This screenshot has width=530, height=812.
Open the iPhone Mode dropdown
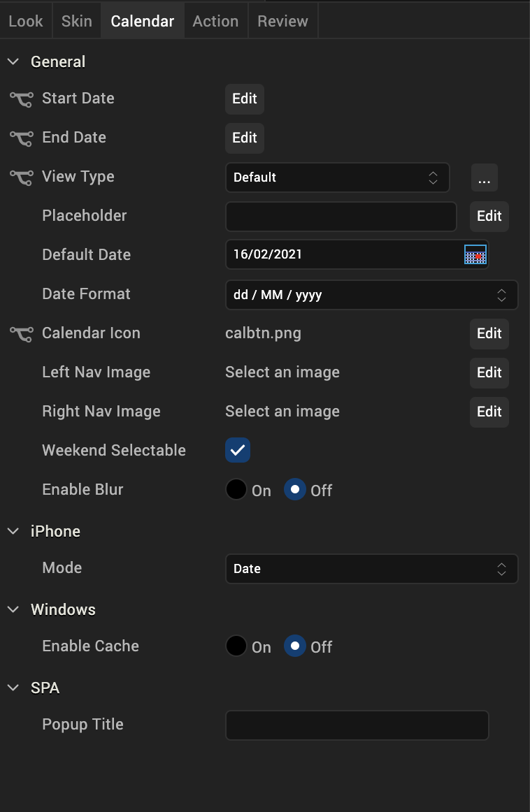click(x=371, y=569)
